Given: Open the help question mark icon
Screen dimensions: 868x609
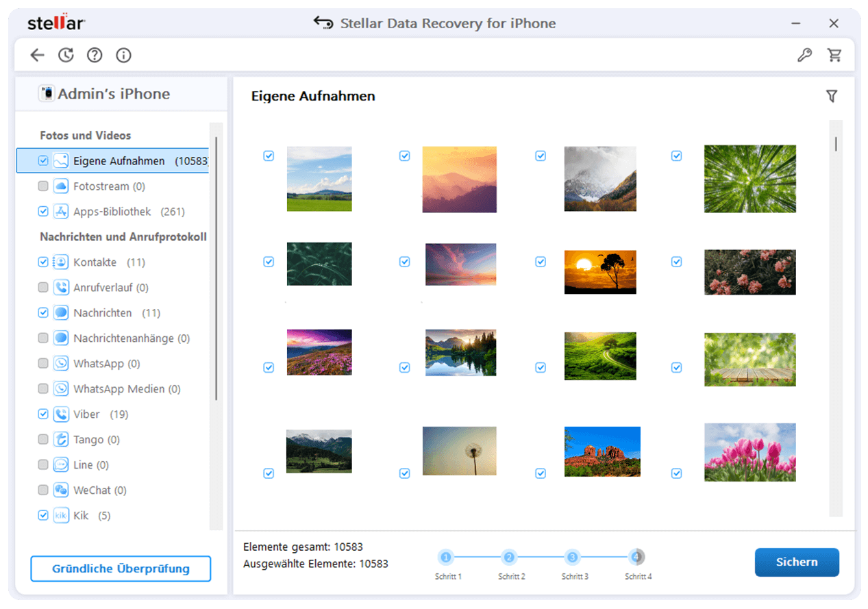Looking at the screenshot, I should point(95,55).
